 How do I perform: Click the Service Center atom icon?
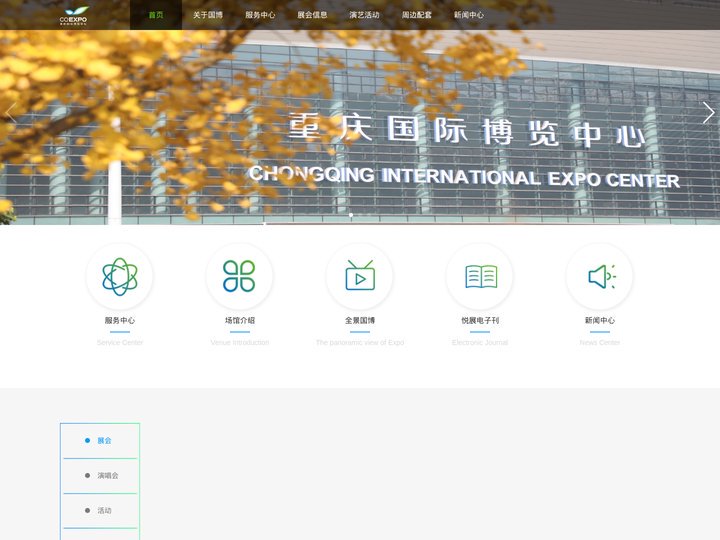[120, 276]
